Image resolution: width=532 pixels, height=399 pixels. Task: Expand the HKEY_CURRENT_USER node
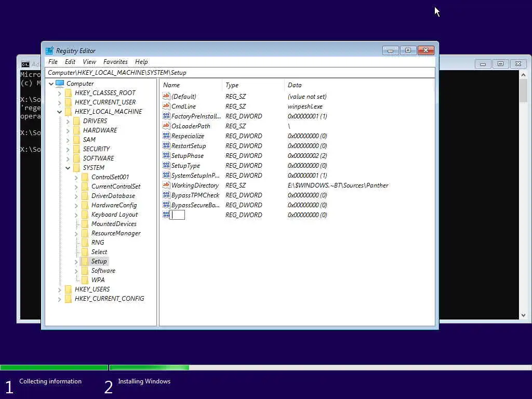[x=59, y=102]
